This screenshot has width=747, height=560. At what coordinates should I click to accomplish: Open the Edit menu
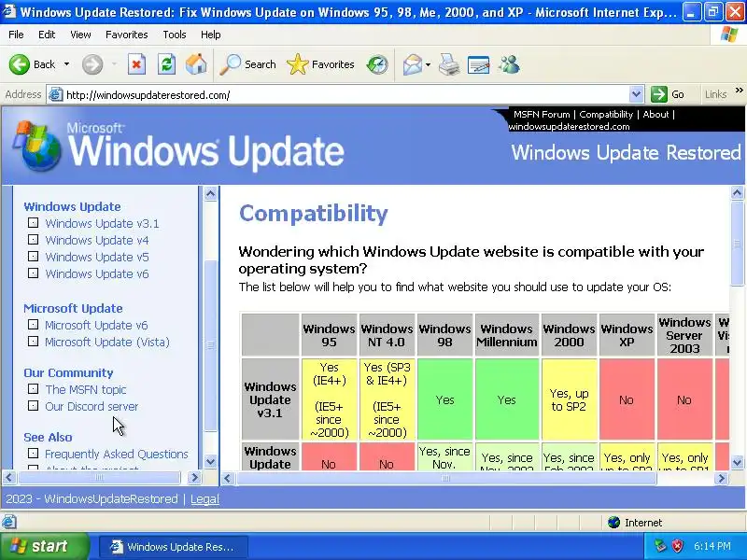[46, 35]
